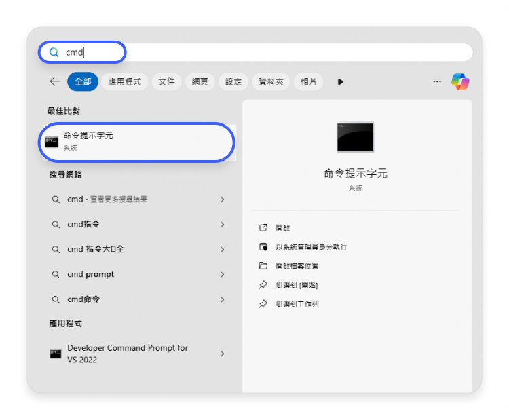Screen dimensions: 509x420
Task: Click 開啟 in the preview pane
Action: coord(283,228)
